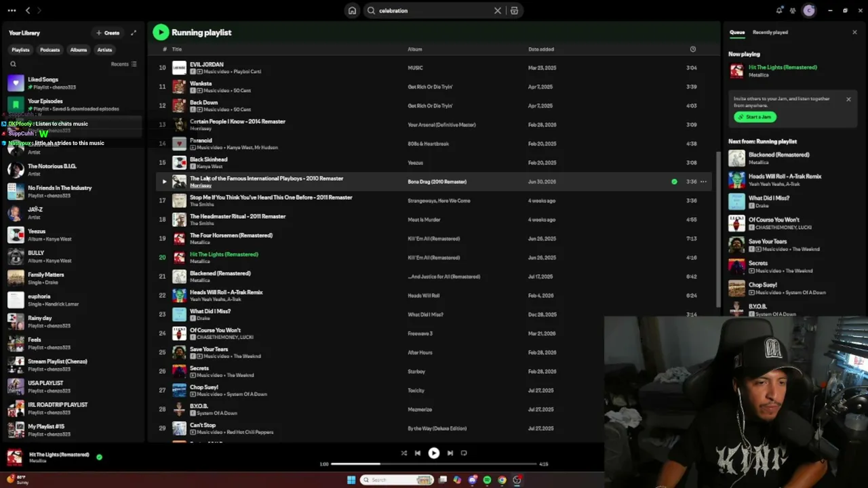Click the 'Chop Suey!' album cover in row 27
The image size is (868, 488).
(179, 390)
